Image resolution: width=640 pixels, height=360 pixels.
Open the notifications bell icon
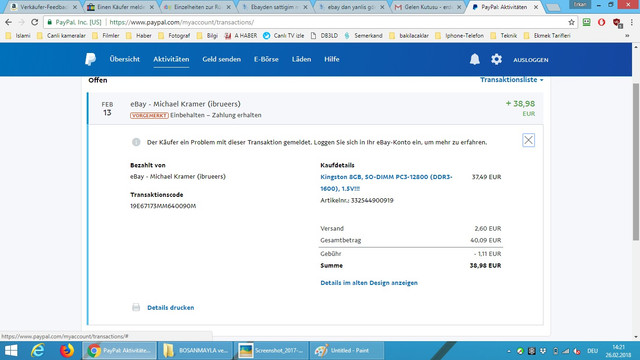(474, 60)
